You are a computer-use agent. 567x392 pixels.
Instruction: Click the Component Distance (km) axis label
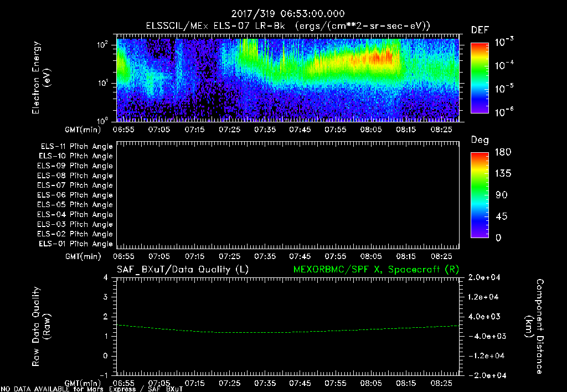(x=534, y=327)
